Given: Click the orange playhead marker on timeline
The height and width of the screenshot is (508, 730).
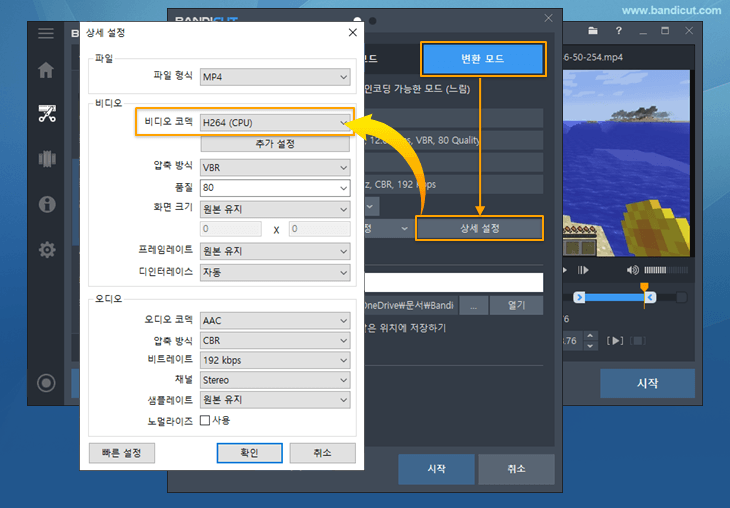Looking at the screenshot, I should [x=644, y=287].
